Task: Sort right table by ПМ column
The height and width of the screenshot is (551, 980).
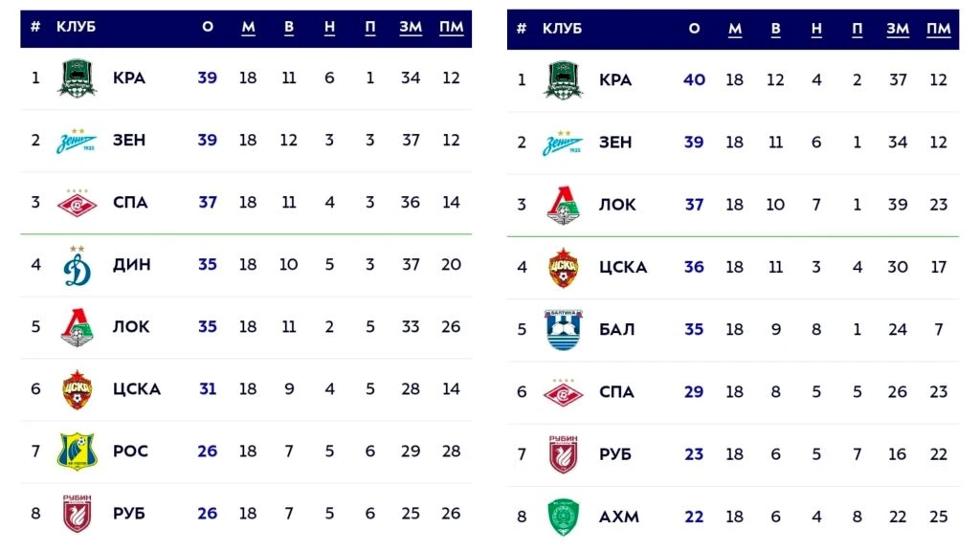Action: 938,29
